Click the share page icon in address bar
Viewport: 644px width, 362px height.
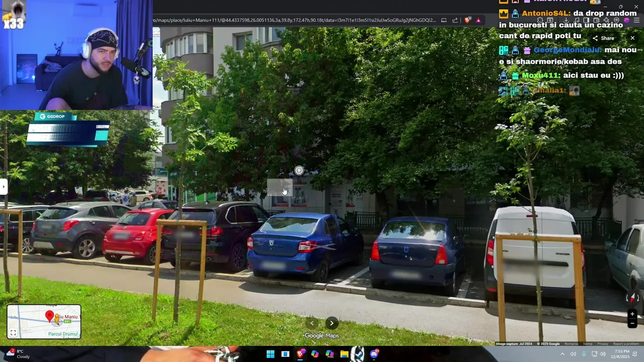pyautogui.click(x=455, y=20)
